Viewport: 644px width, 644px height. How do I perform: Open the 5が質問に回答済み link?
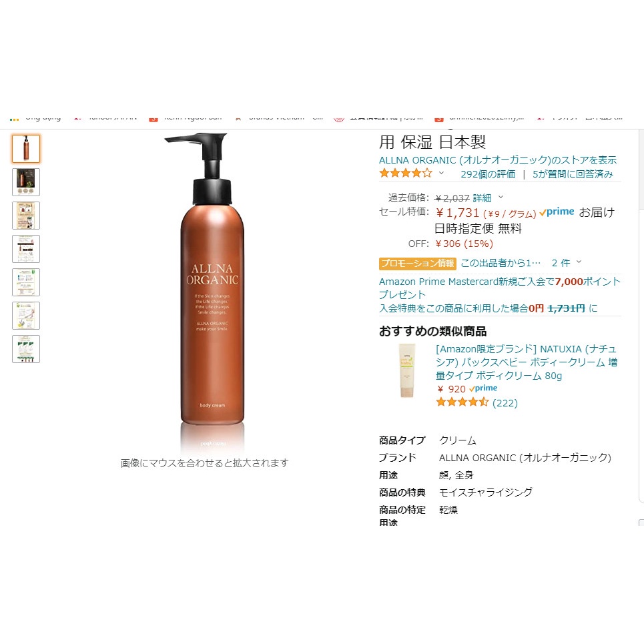573,174
